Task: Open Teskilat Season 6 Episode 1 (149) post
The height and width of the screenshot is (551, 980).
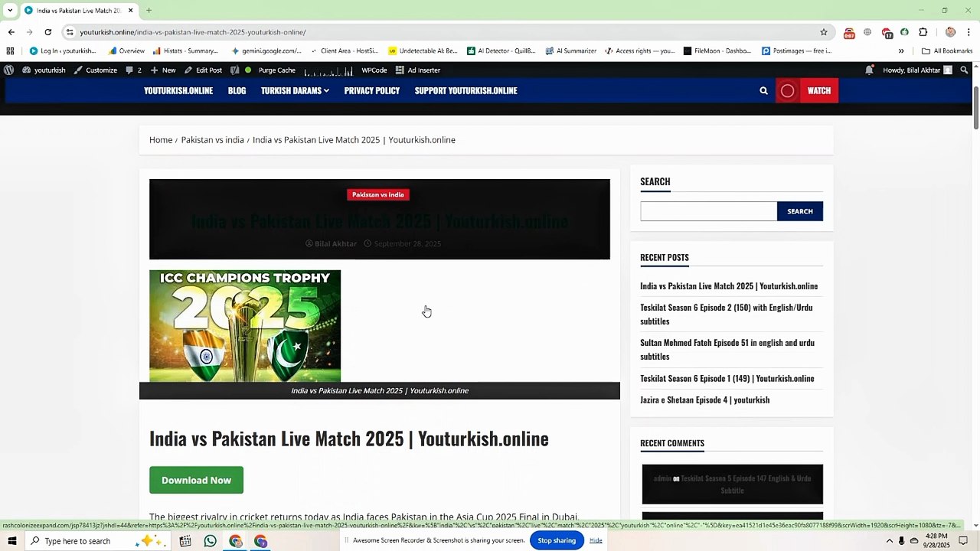Action: pyautogui.click(x=727, y=378)
